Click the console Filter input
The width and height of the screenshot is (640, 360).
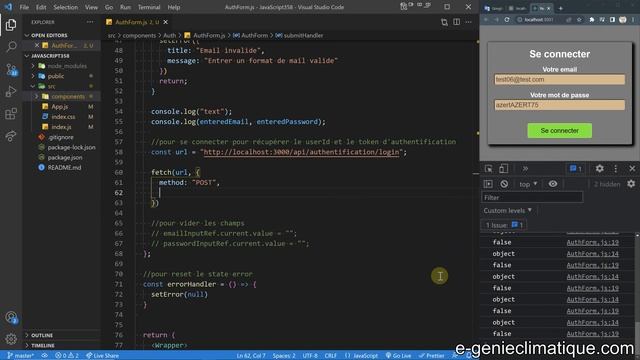pyautogui.click(x=532, y=198)
